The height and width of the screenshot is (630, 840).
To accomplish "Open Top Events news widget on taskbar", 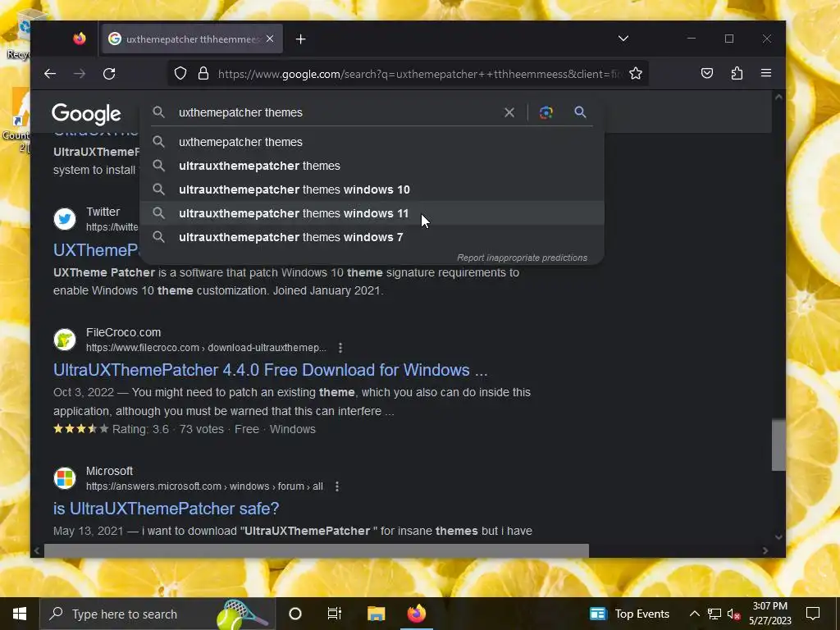I will [629, 614].
